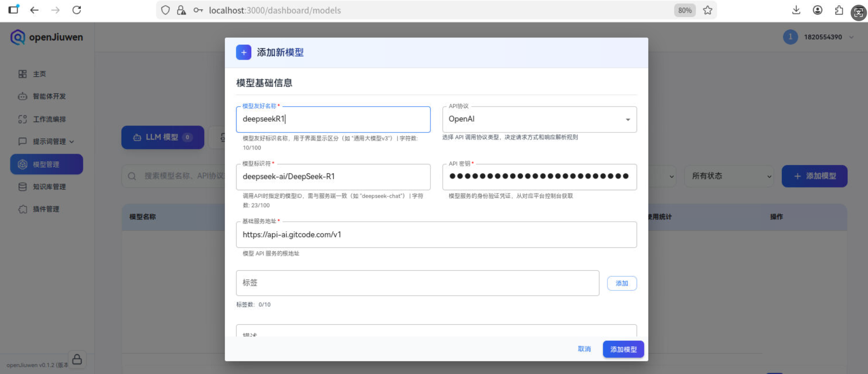Click the 添加模型 button on the models page

click(x=814, y=176)
